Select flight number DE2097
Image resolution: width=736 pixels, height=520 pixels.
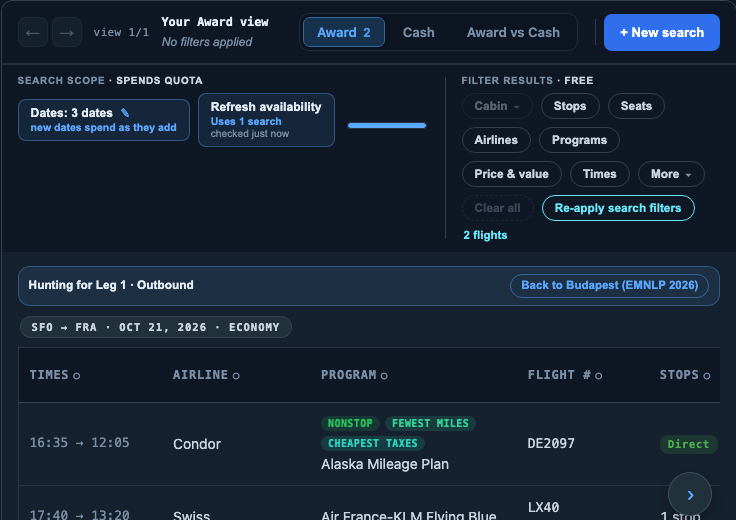[551, 444]
